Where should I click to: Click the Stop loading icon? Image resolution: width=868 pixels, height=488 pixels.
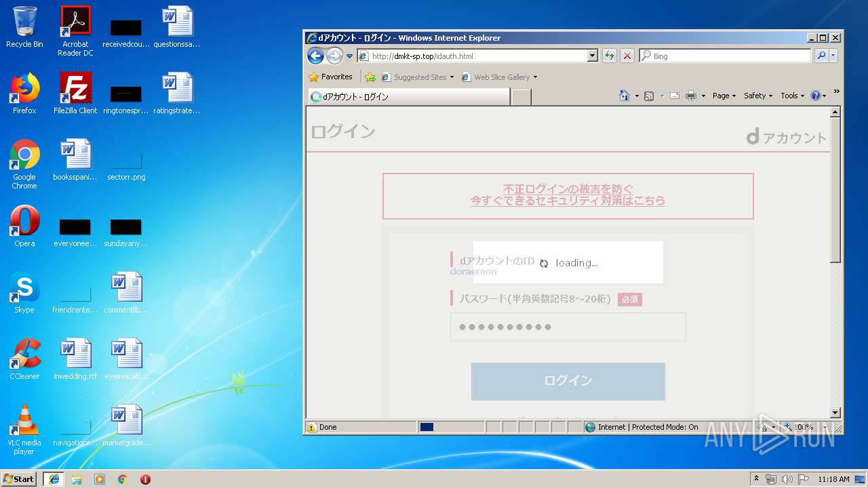coord(627,56)
